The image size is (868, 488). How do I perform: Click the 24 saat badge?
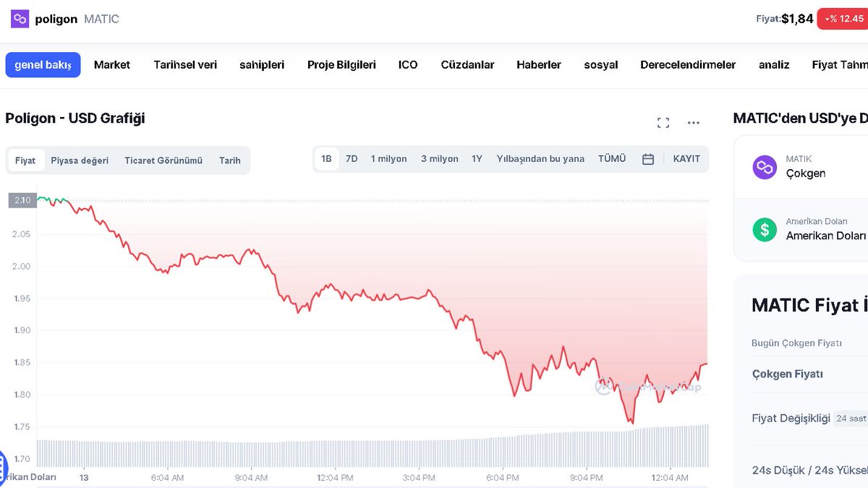[851, 419]
